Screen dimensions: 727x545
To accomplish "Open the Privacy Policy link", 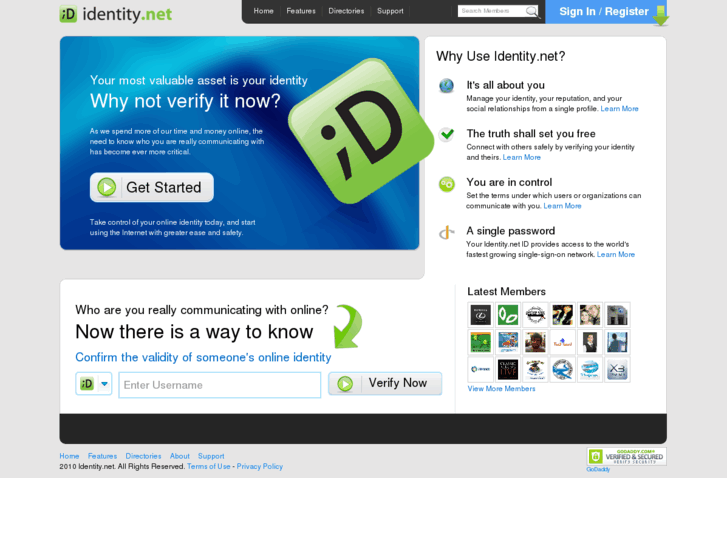I will click(x=260, y=466).
